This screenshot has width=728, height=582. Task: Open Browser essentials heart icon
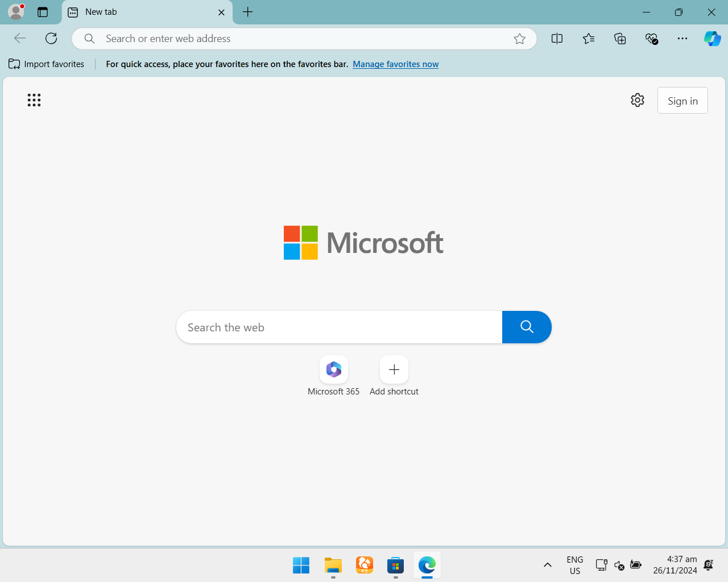(651, 38)
